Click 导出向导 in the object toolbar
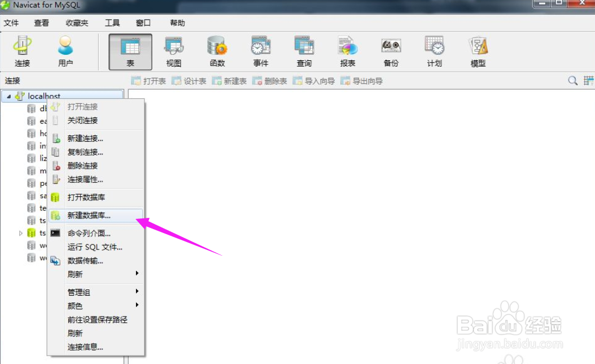The height and width of the screenshot is (364, 595). [362, 81]
